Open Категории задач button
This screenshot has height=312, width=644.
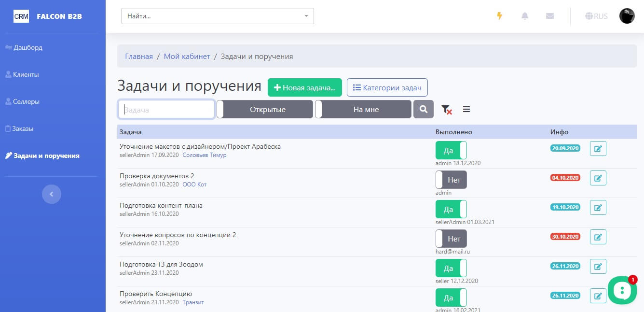pos(387,87)
